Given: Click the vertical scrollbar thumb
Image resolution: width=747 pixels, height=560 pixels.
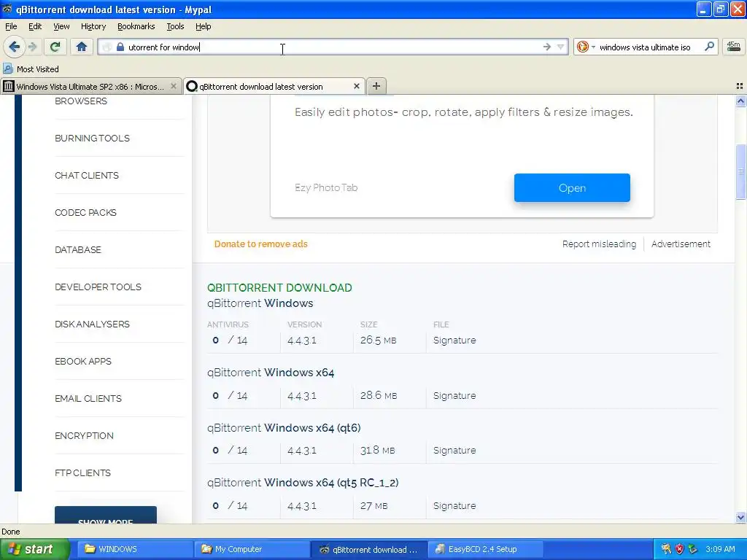Looking at the screenshot, I should tap(740, 171).
